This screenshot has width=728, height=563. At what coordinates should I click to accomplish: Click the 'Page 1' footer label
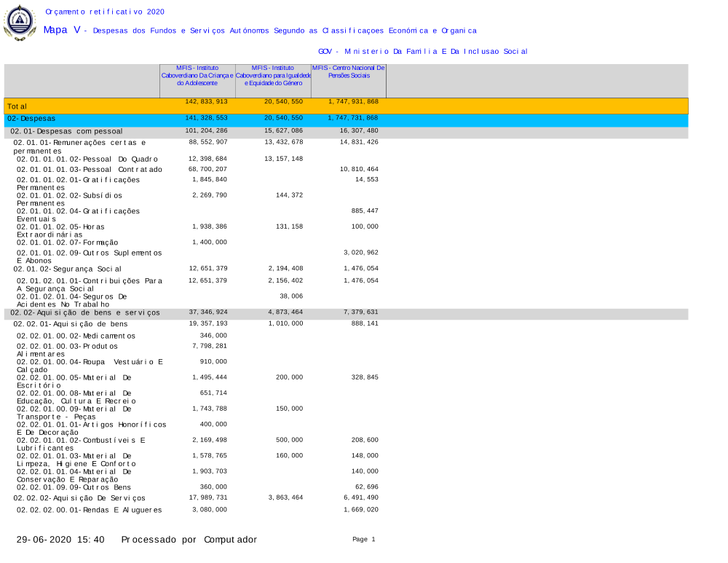363,540
